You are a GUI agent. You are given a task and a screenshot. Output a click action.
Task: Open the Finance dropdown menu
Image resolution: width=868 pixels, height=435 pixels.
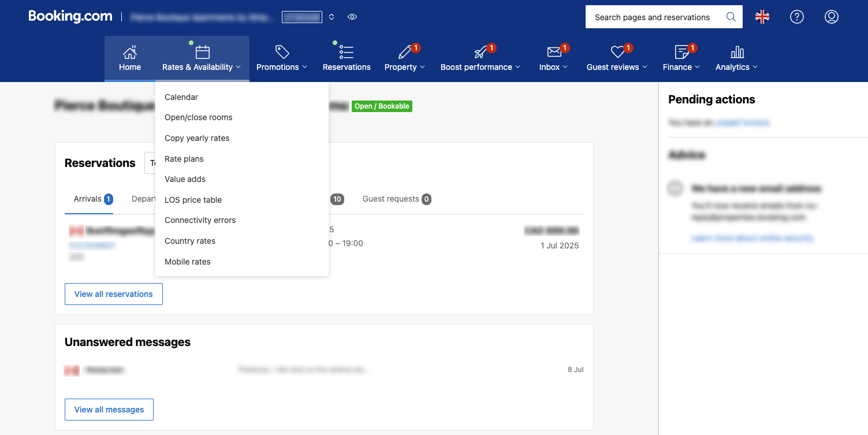point(681,66)
